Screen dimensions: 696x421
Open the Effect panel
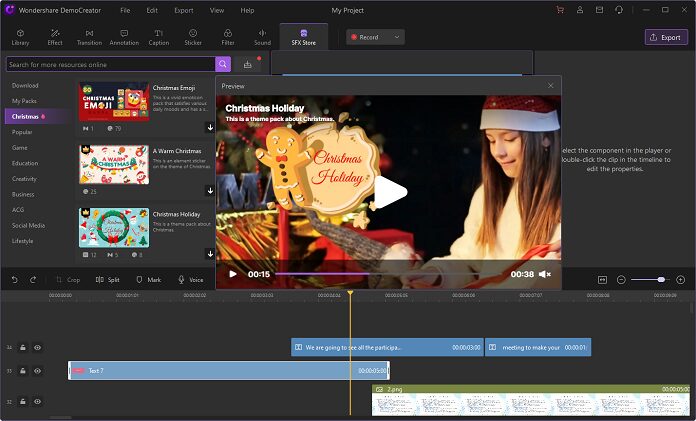[x=55, y=37]
